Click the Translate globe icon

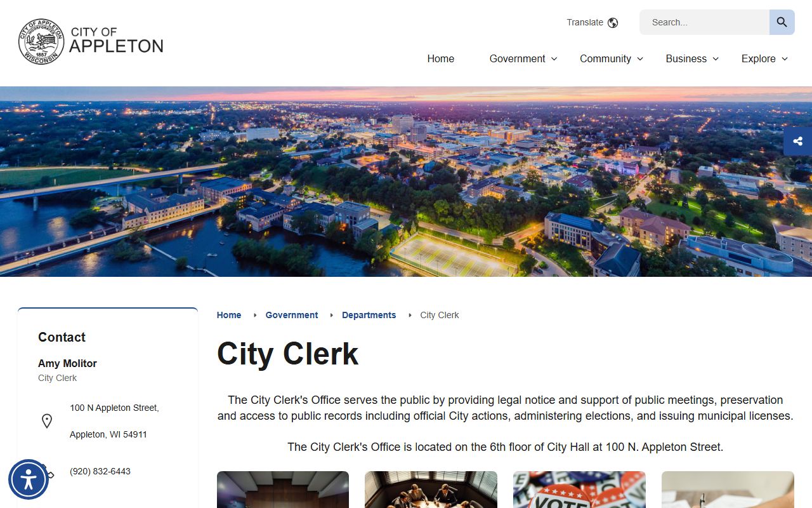613,23
